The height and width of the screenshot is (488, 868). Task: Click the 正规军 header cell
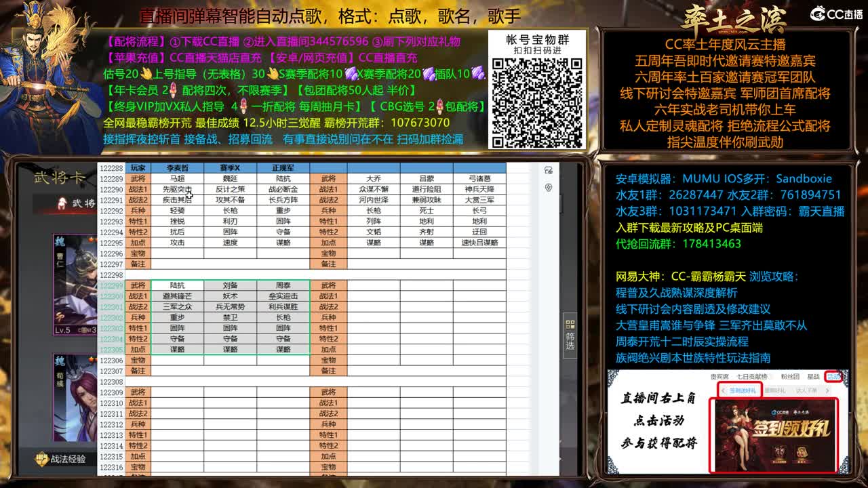pyautogui.click(x=283, y=167)
